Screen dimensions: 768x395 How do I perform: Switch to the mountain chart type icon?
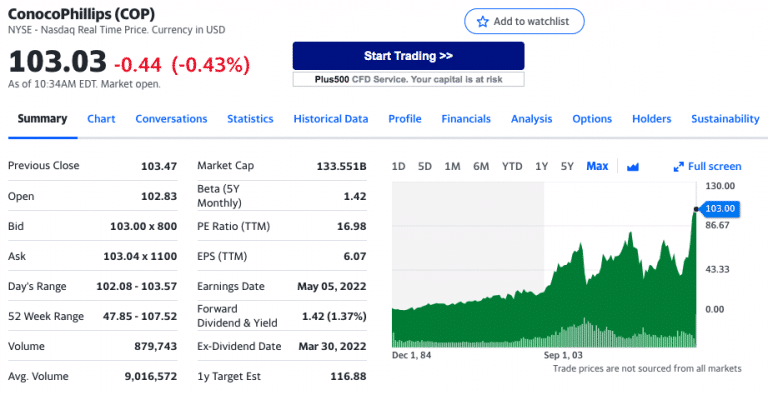click(x=633, y=167)
